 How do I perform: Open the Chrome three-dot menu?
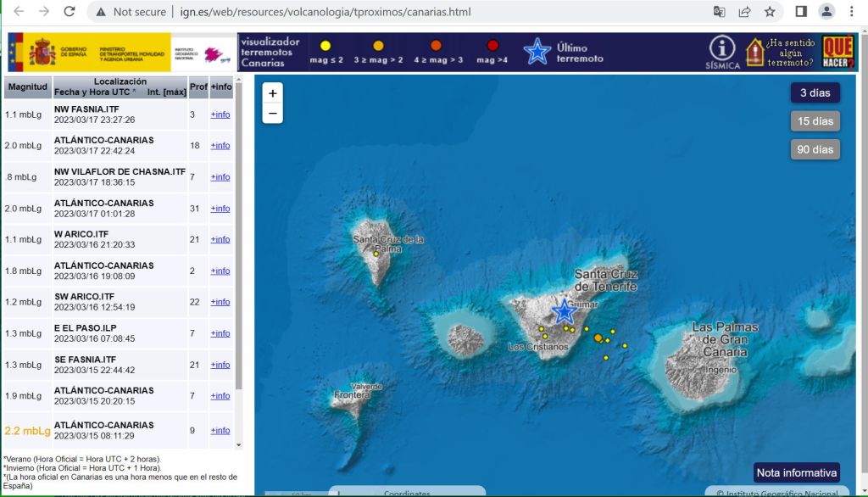pos(851,12)
